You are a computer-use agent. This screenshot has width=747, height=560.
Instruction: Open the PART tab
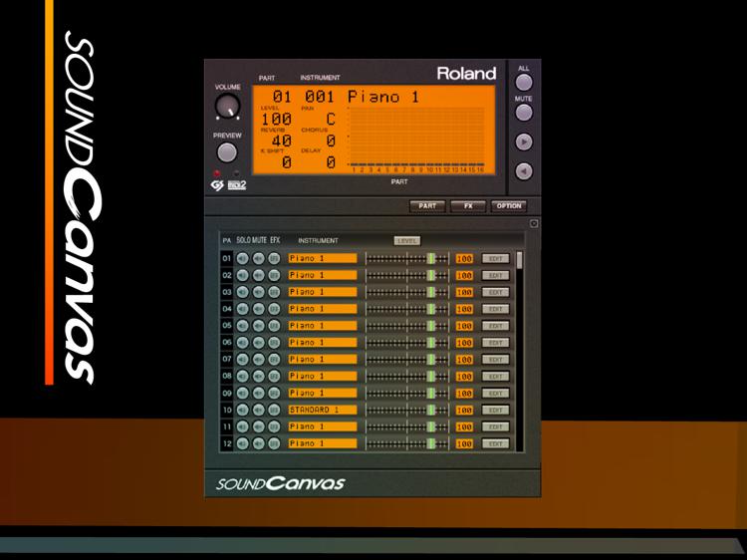[x=427, y=206]
